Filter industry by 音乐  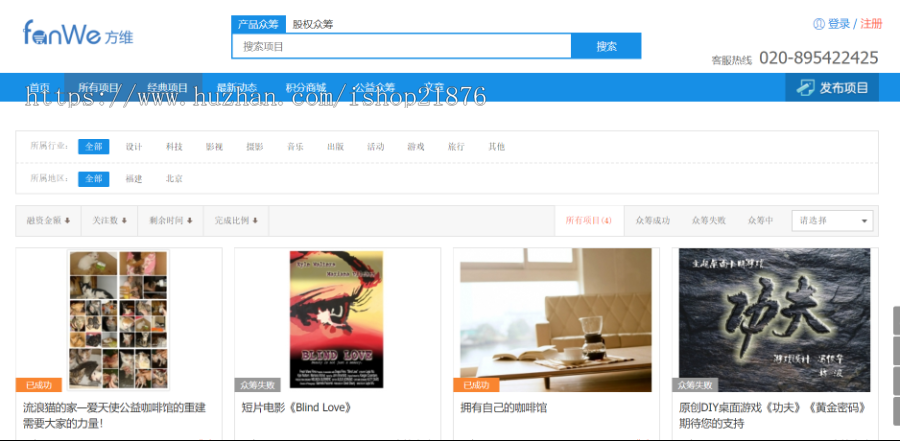click(295, 146)
